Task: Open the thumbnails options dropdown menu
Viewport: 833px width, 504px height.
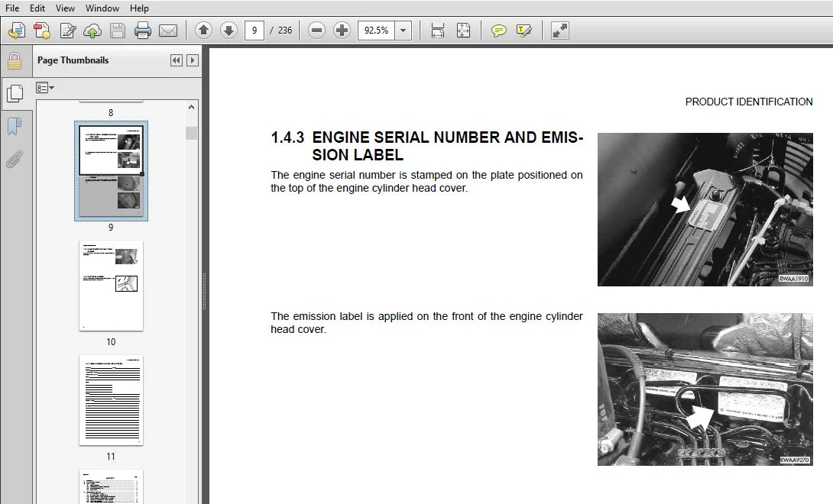Action: click(x=44, y=88)
